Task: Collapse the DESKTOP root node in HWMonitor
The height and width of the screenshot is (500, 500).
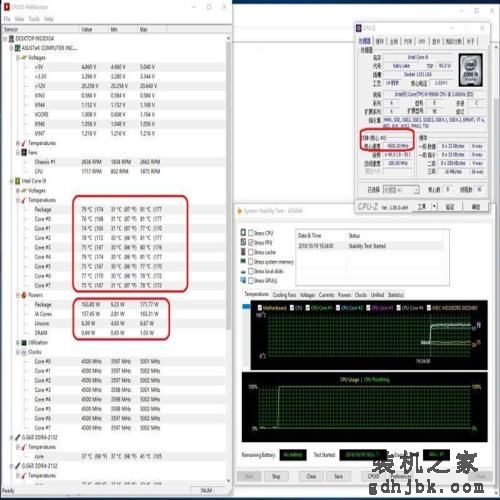Action: click(x=5, y=39)
